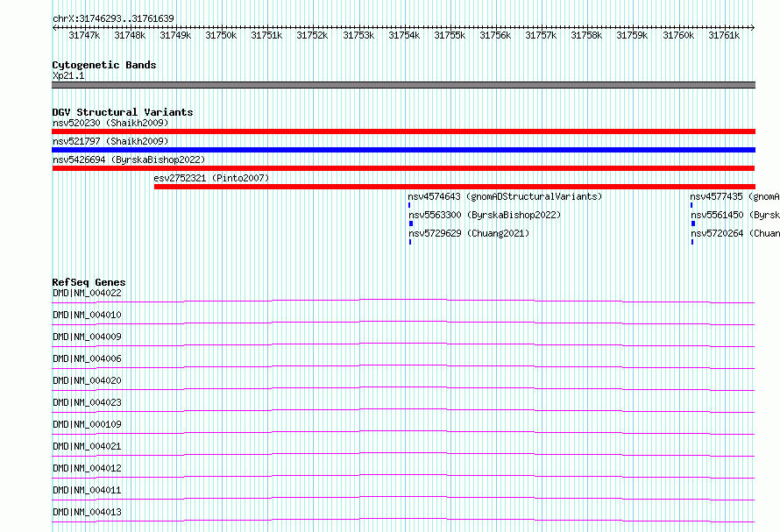Screen dimensions: 780x532
Task: Open transcript DMD|NM_004006
Action: 87,358
